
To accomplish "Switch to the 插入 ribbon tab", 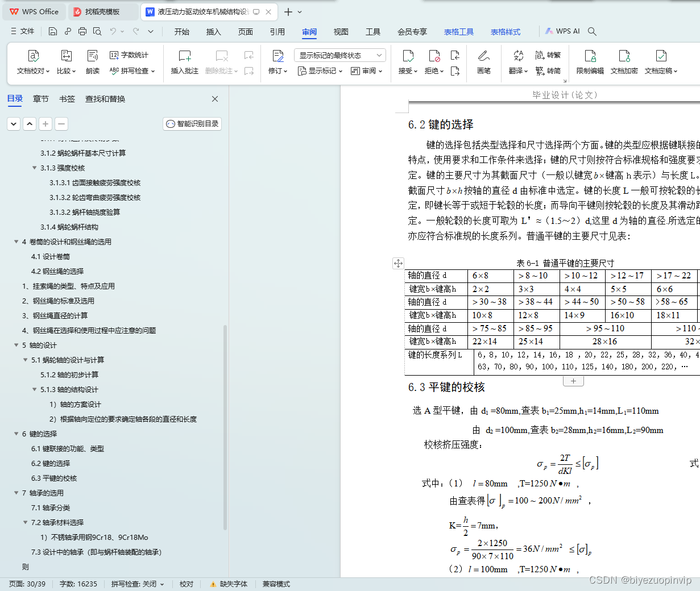I will pos(214,32).
